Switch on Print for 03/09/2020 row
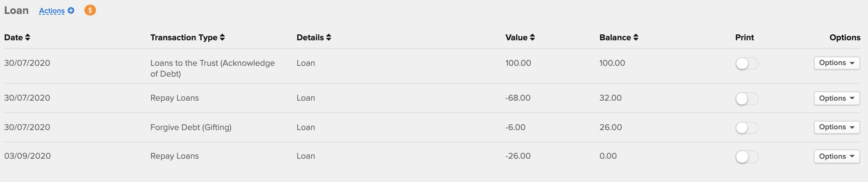The width and height of the screenshot is (868, 182). pyautogui.click(x=747, y=156)
